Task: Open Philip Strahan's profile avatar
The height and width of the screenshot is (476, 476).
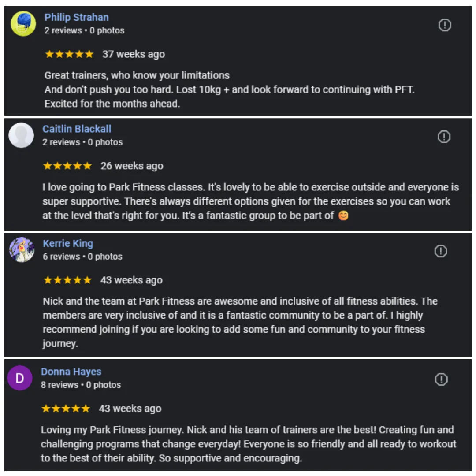Action: point(23,24)
